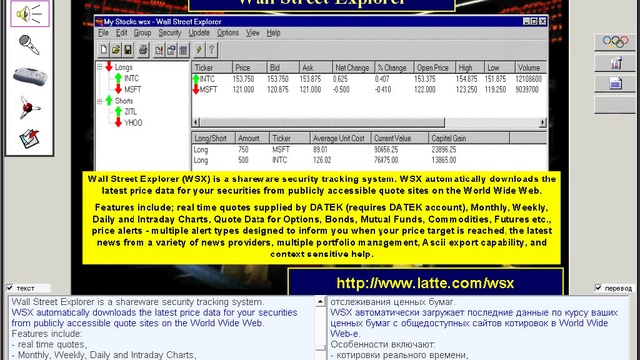The height and width of the screenshot is (360, 640).
Task: Click the 76875.00 current value cell
Action: 386,160
